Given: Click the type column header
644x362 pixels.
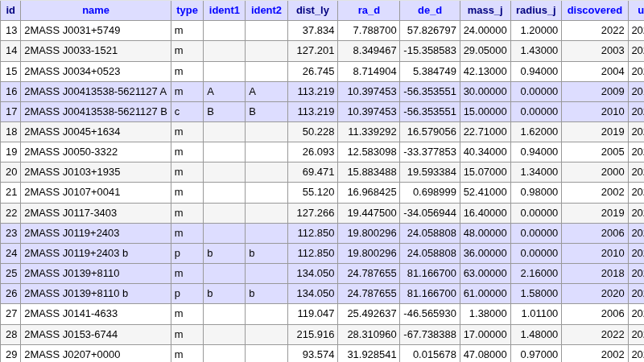Looking at the screenshot, I should point(187,10).
